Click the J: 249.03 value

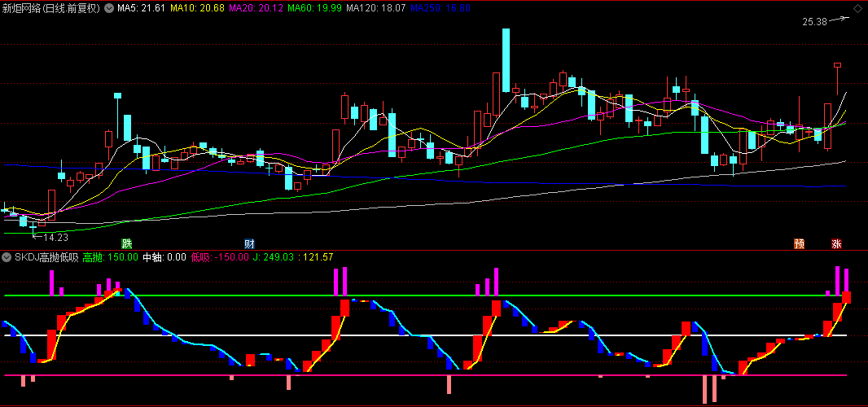[x=272, y=257]
